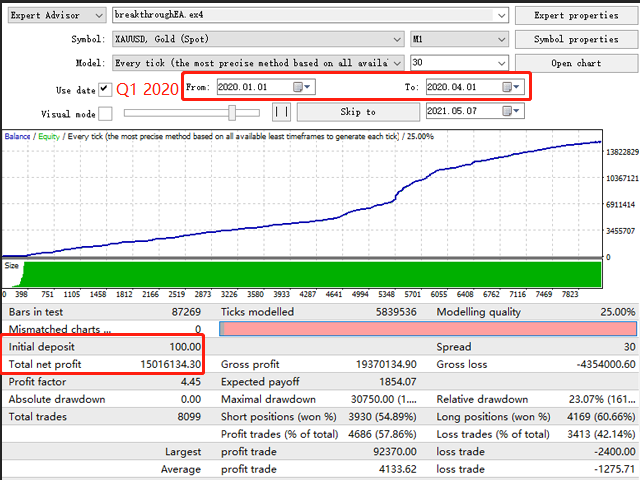Expand the Expert Advisor type dropdown
Screen dimensions: 640x480
[x=98, y=16]
